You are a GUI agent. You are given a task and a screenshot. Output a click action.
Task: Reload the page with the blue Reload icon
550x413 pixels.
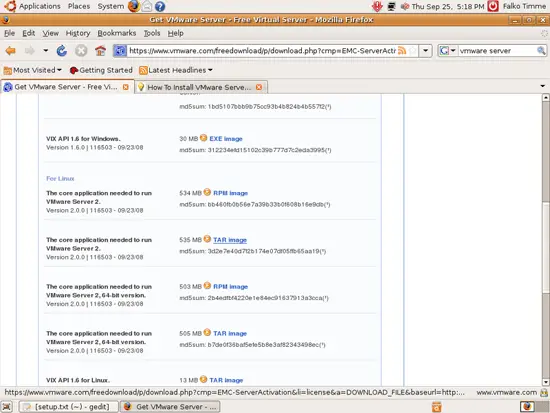click(x=62, y=51)
